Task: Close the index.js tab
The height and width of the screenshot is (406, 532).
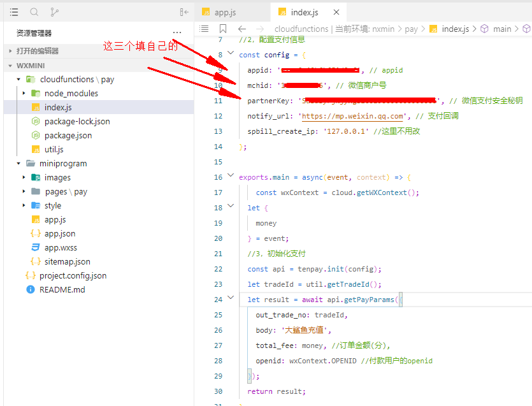Action: coord(336,13)
